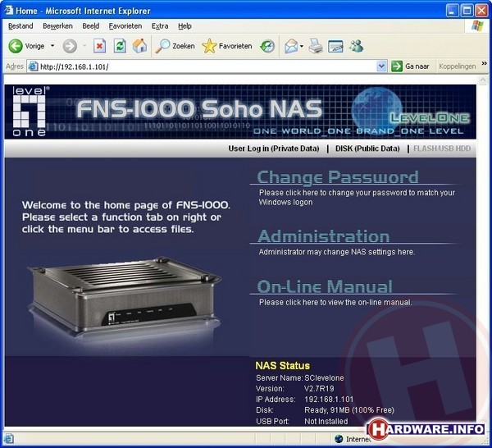Screen dimensions: 492x448
Task: Click the page icon in the address bar
Action: pyautogui.click(x=33, y=66)
